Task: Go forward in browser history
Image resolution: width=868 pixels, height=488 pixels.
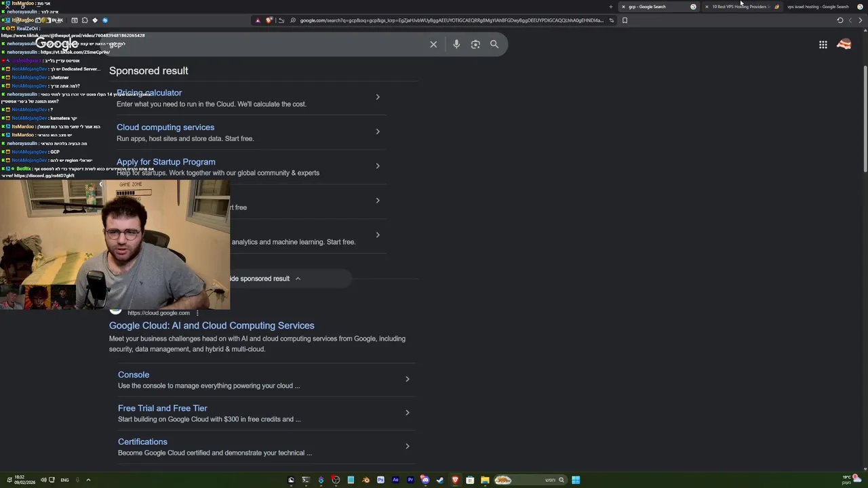Action: pyautogui.click(x=850, y=20)
